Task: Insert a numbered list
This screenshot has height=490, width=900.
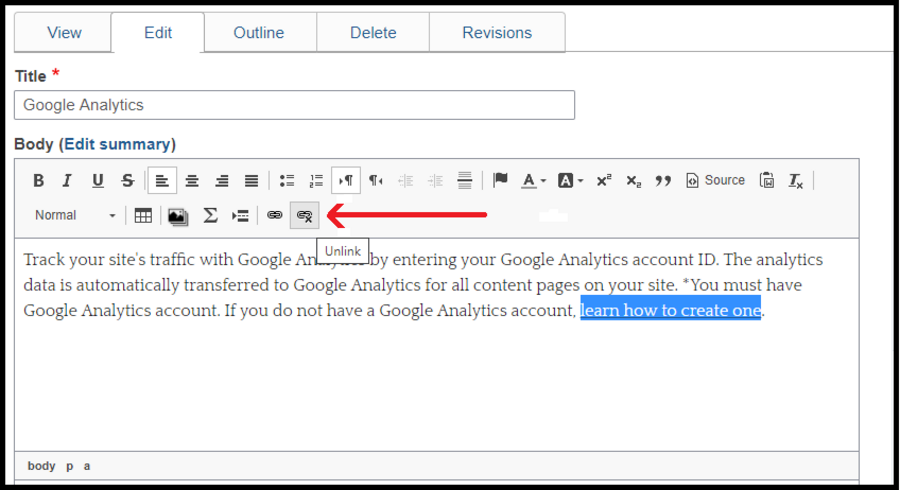Action: 316,181
